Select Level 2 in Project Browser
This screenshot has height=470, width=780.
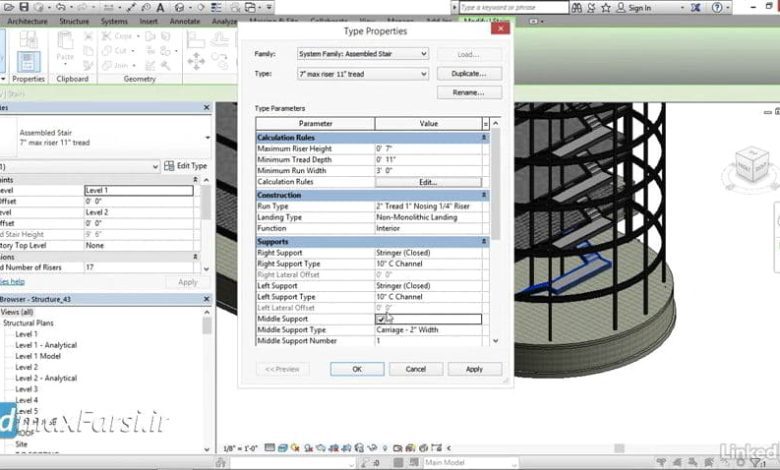point(27,367)
